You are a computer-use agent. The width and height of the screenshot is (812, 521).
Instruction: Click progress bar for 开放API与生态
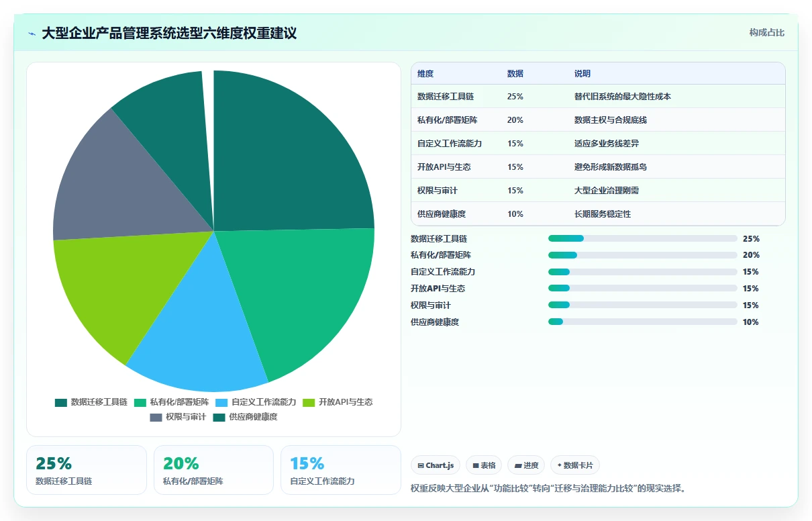643,289
